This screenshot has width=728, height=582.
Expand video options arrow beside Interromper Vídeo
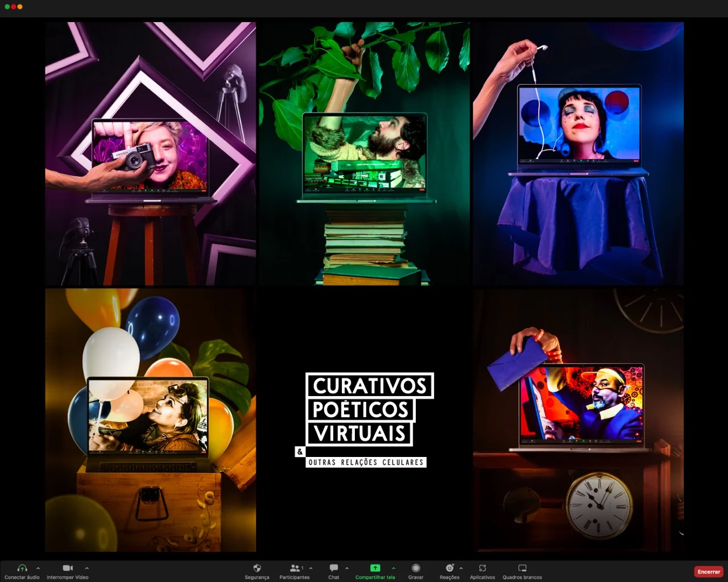87,568
